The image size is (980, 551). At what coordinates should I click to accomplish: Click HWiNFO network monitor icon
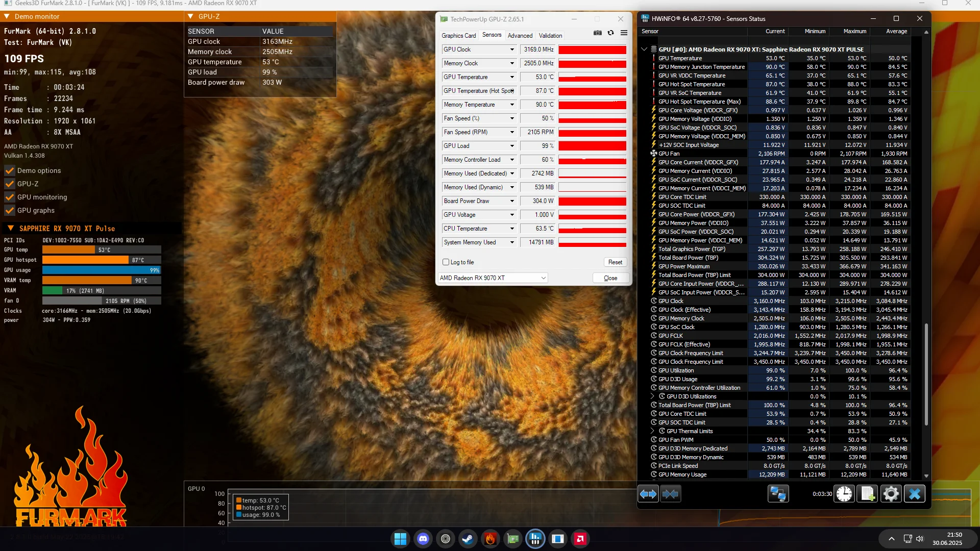[x=778, y=494]
